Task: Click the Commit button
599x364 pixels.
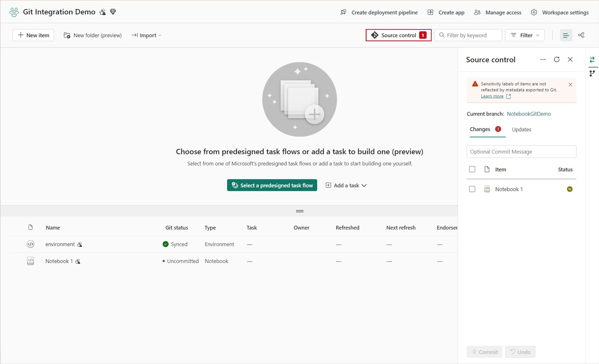Action: coord(484,352)
